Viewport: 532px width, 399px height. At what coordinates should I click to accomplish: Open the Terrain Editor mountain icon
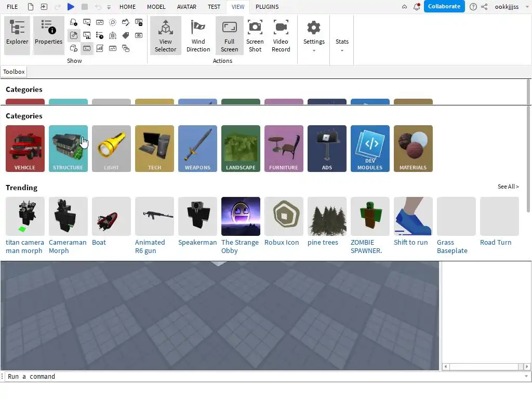pyautogui.click(x=126, y=22)
